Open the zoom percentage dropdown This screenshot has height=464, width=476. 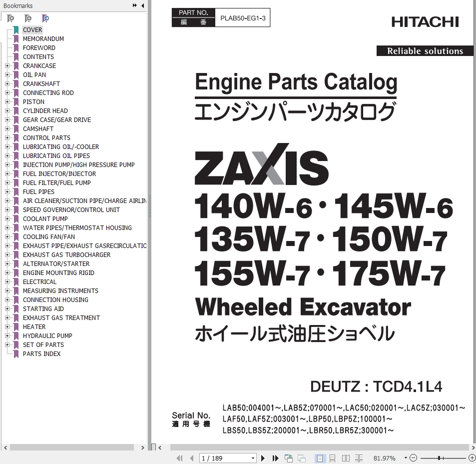click(x=406, y=457)
